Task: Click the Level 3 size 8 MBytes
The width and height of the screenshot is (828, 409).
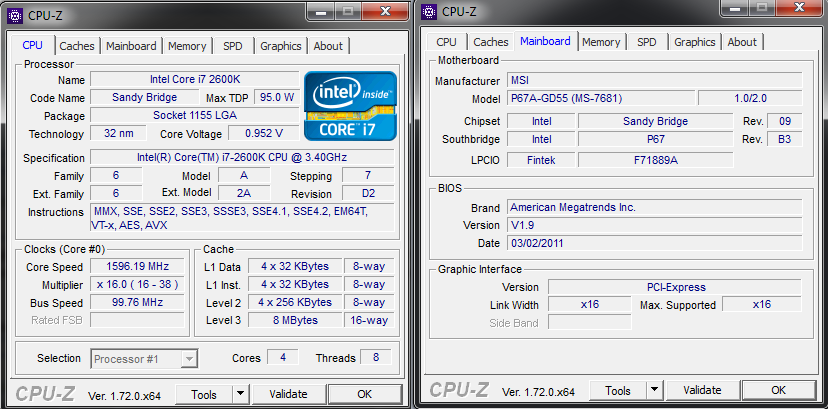Action: pyautogui.click(x=295, y=320)
